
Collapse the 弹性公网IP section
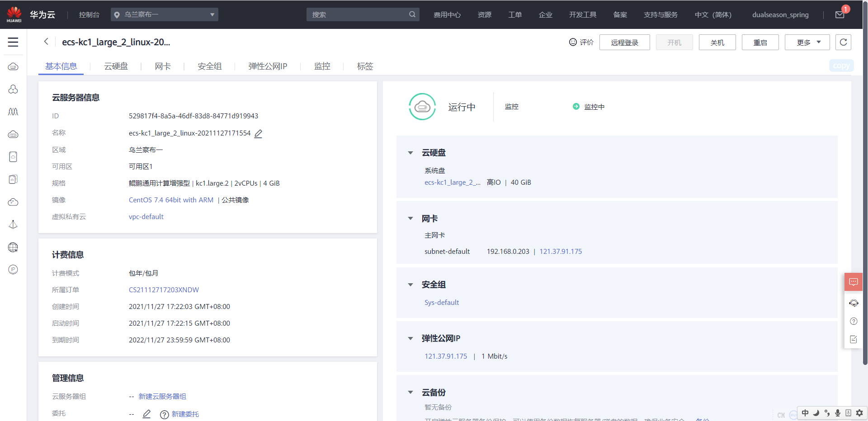coord(410,338)
